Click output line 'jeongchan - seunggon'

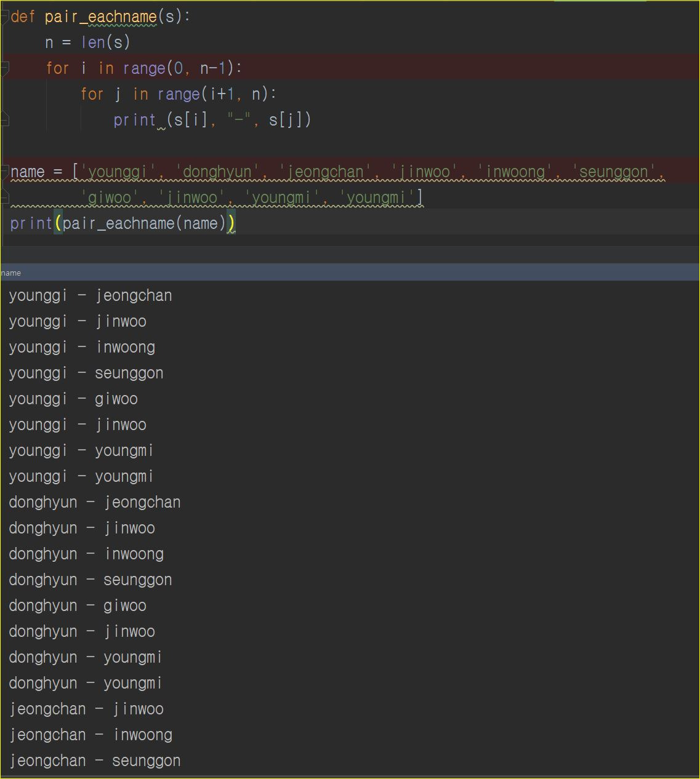pyautogui.click(x=95, y=761)
